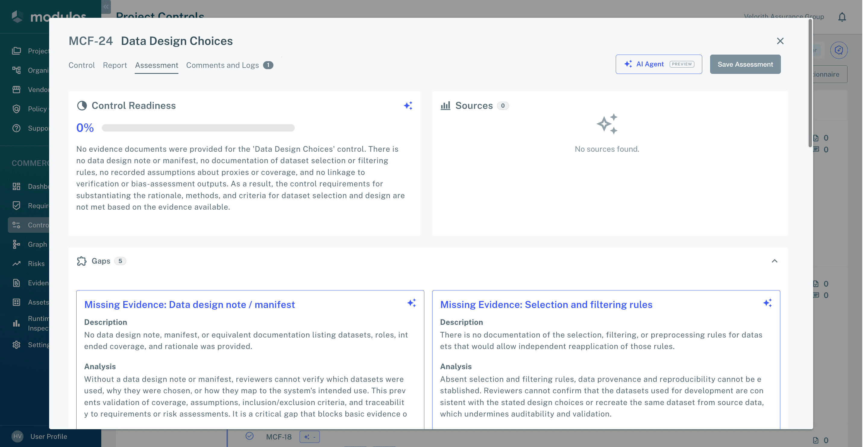Click the MCF-24 control ID
Image resolution: width=868 pixels, height=447 pixels.
91,41
